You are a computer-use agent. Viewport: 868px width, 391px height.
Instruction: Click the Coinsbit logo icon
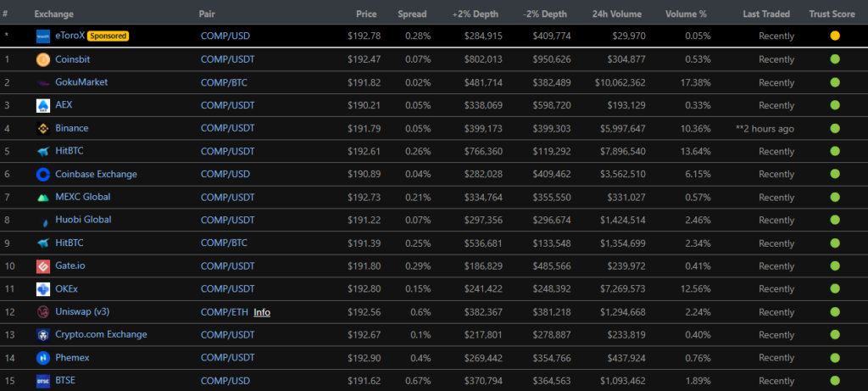click(43, 60)
